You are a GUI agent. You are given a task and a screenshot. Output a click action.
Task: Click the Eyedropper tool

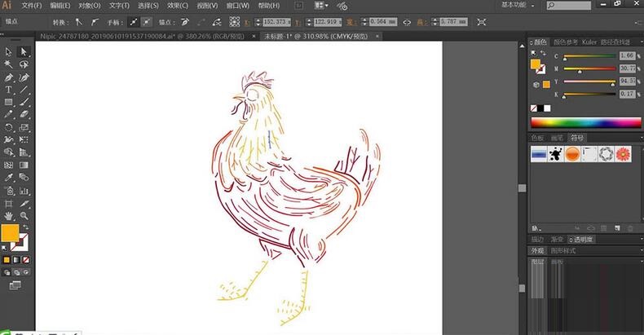tap(9, 177)
